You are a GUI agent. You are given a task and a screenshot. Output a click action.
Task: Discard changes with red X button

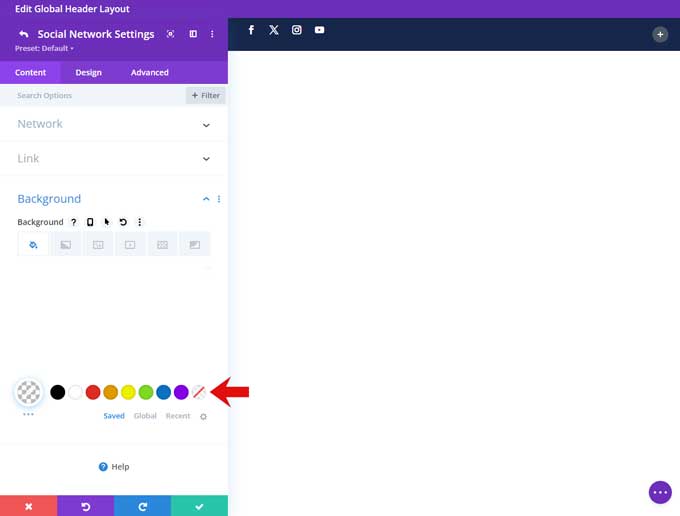29,506
